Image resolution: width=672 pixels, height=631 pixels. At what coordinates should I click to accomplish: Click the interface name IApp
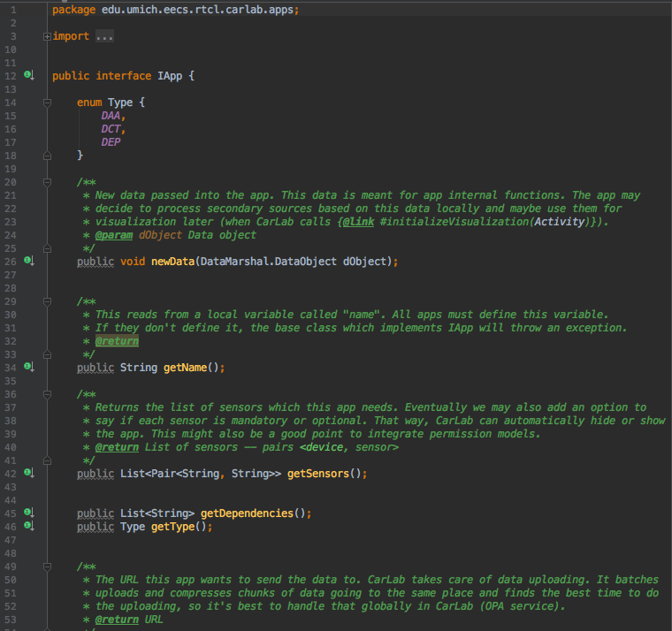[170, 76]
